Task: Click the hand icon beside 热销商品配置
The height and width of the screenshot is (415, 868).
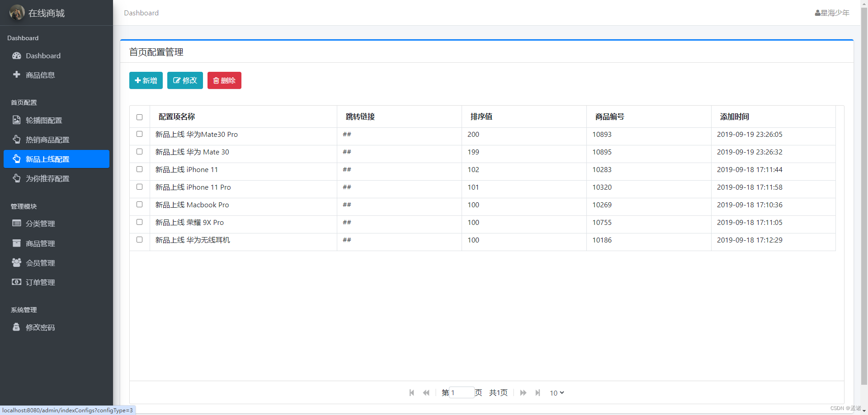Action: pos(17,140)
